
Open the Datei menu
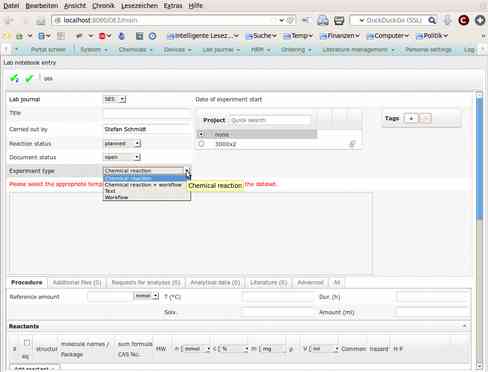click(x=11, y=6)
